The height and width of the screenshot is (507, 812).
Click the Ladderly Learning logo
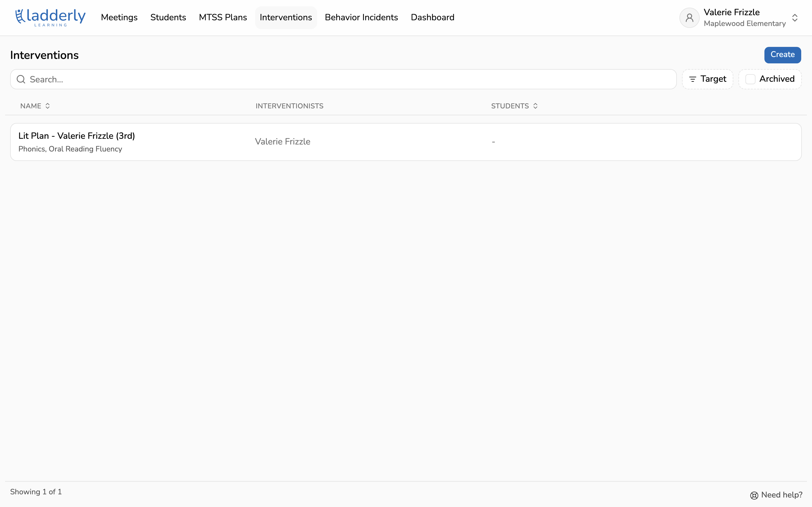(50, 18)
